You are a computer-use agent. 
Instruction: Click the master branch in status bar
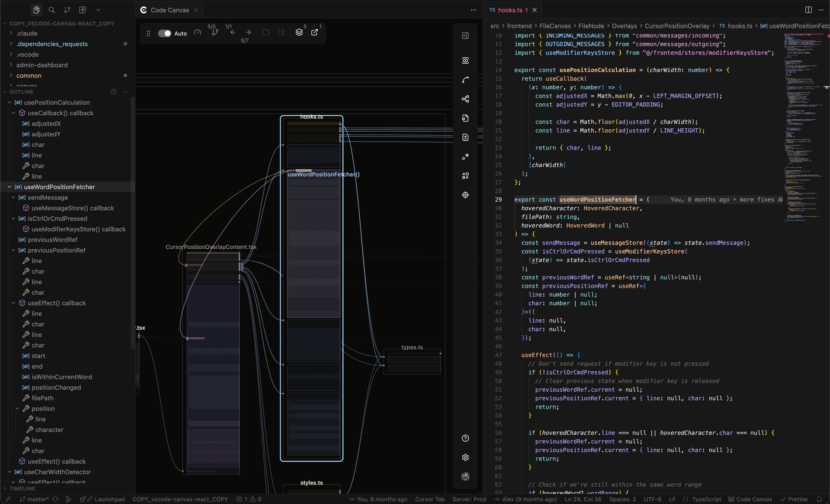point(37,499)
